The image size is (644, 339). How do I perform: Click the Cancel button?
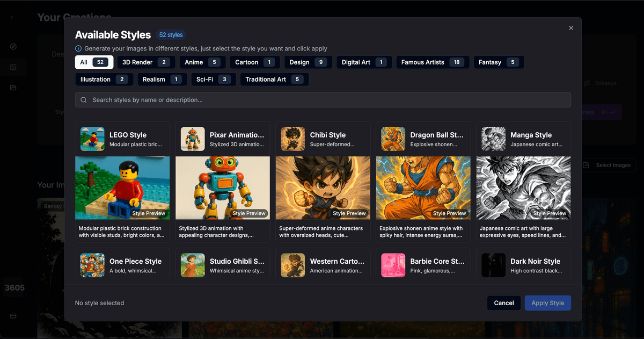(x=504, y=303)
